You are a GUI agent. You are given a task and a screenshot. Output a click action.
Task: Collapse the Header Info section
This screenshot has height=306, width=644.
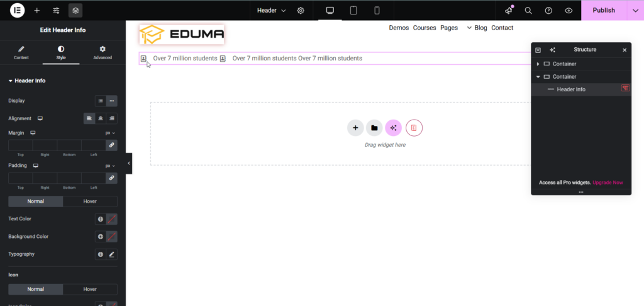27,81
